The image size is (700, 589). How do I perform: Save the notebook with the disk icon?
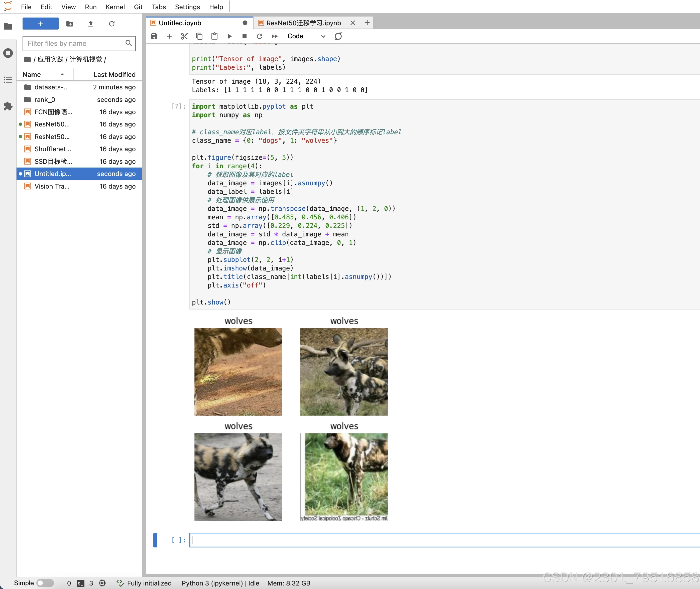[x=154, y=36]
